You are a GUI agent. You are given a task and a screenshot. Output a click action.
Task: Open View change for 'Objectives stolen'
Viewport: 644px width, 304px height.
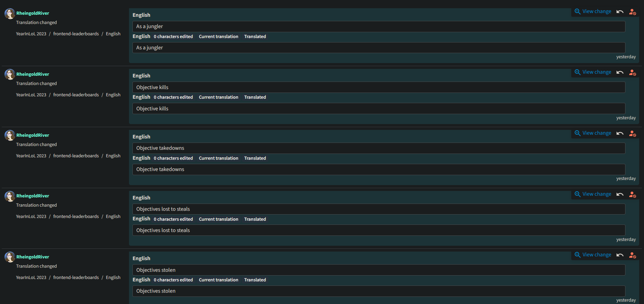593,255
